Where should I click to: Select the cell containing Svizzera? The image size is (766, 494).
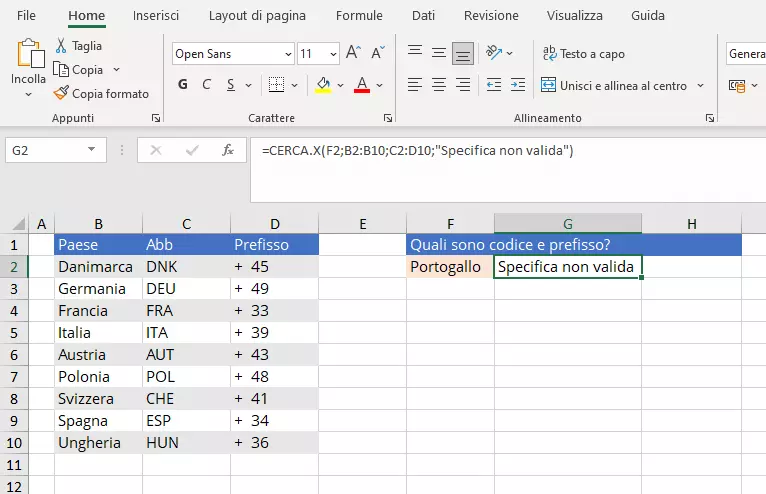98,399
